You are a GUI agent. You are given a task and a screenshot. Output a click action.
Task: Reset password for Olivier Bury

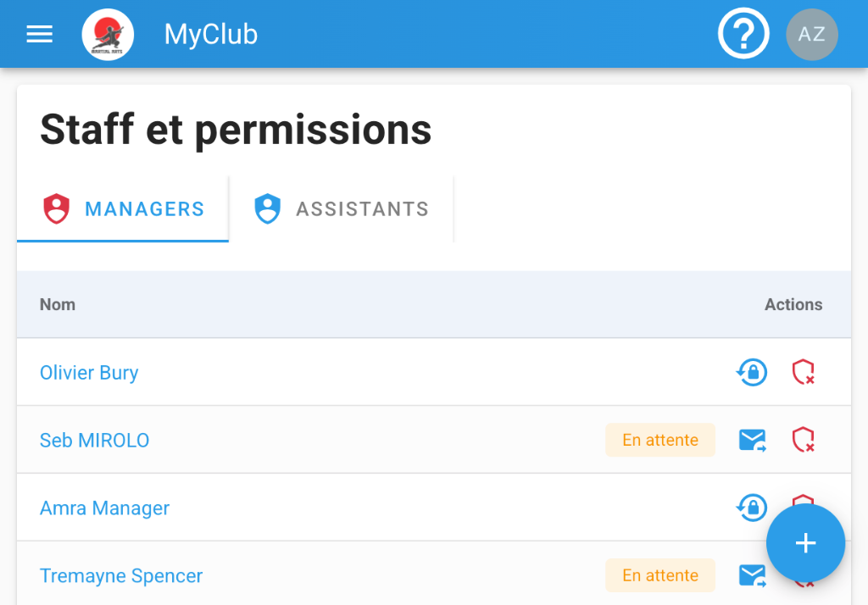point(751,372)
